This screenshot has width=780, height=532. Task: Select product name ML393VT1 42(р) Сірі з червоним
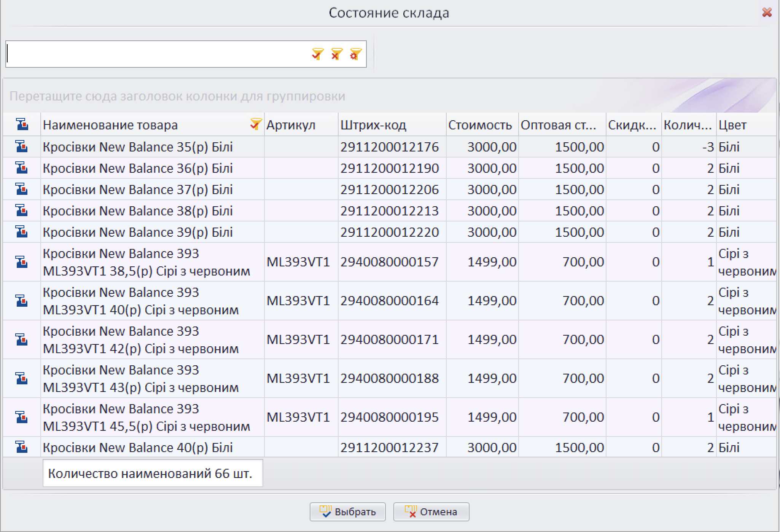point(141,340)
